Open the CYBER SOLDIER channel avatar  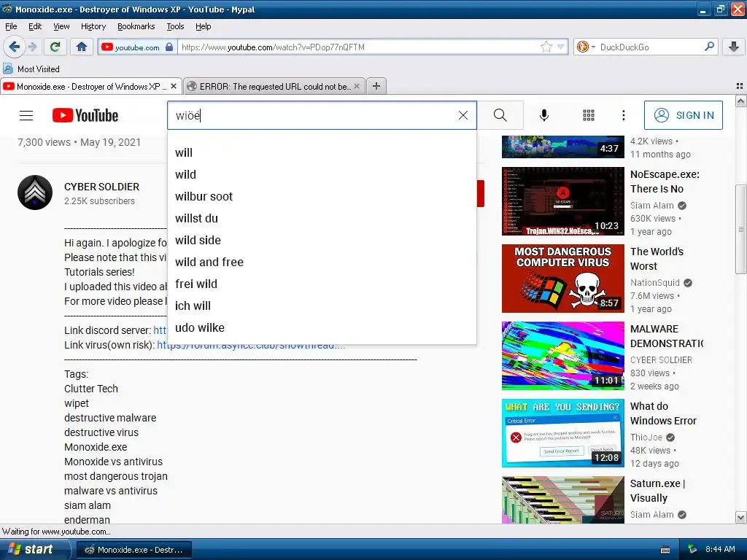click(35, 192)
